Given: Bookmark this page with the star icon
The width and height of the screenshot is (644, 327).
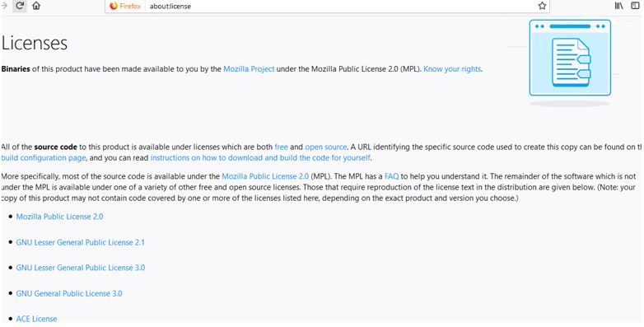Looking at the screenshot, I should [542, 6].
